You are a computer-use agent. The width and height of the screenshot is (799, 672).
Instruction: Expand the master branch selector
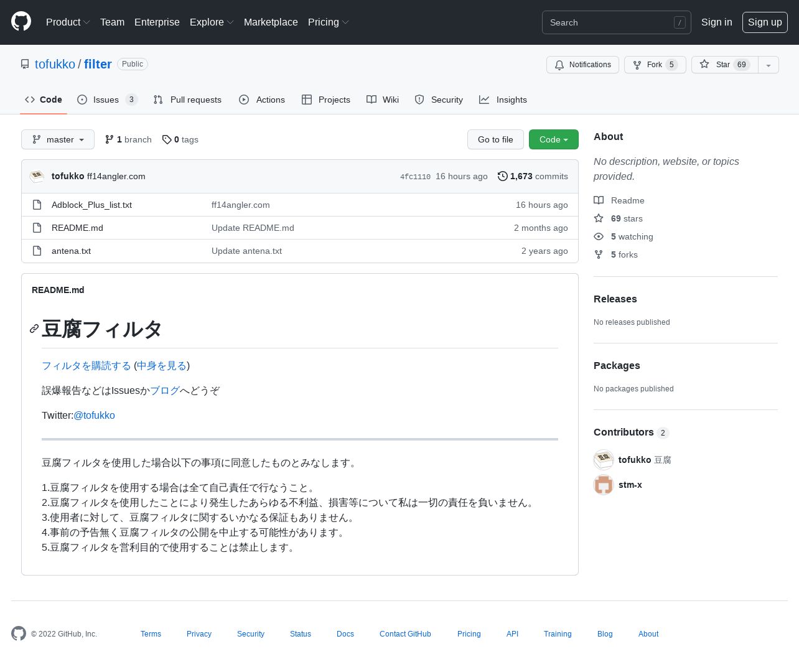[58, 139]
